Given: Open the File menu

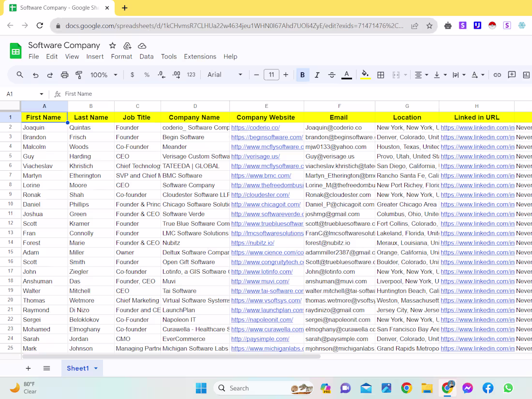Looking at the screenshot, I should pyautogui.click(x=33, y=56).
